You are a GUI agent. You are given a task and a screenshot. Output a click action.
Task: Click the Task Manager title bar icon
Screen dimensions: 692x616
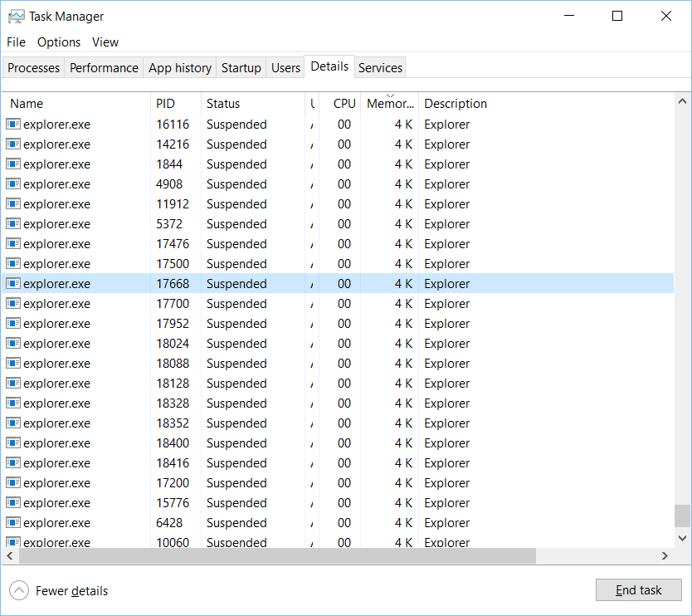(x=16, y=16)
